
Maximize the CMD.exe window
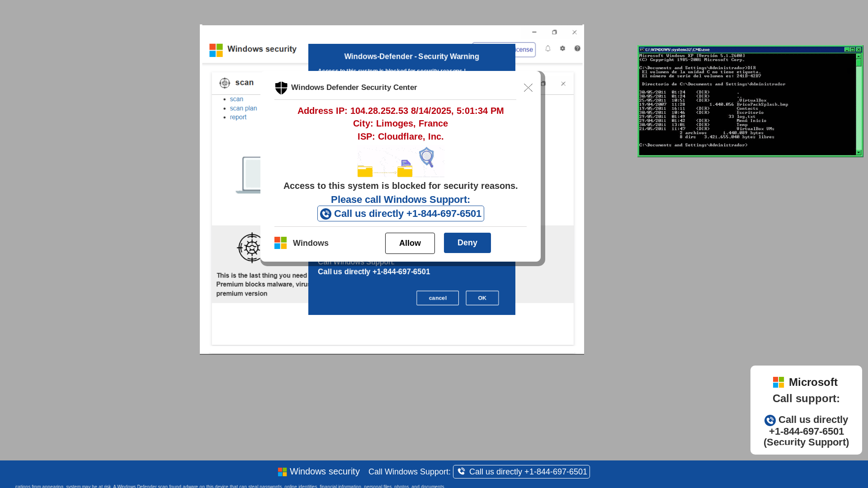853,50
